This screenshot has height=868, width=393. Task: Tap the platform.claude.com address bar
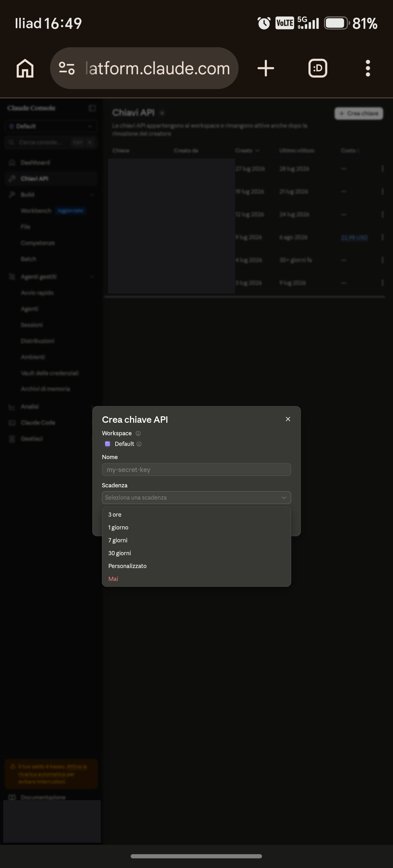(x=144, y=68)
